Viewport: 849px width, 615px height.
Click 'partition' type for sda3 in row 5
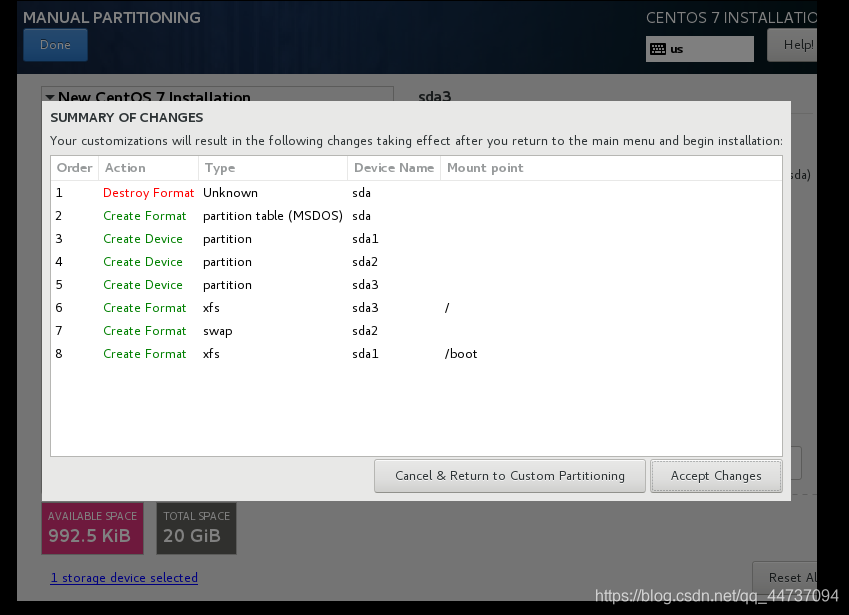[x=227, y=285]
